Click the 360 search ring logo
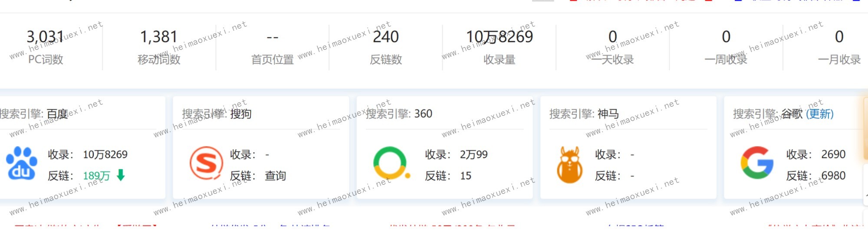The width and height of the screenshot is (868, 239). click(390, 164)
